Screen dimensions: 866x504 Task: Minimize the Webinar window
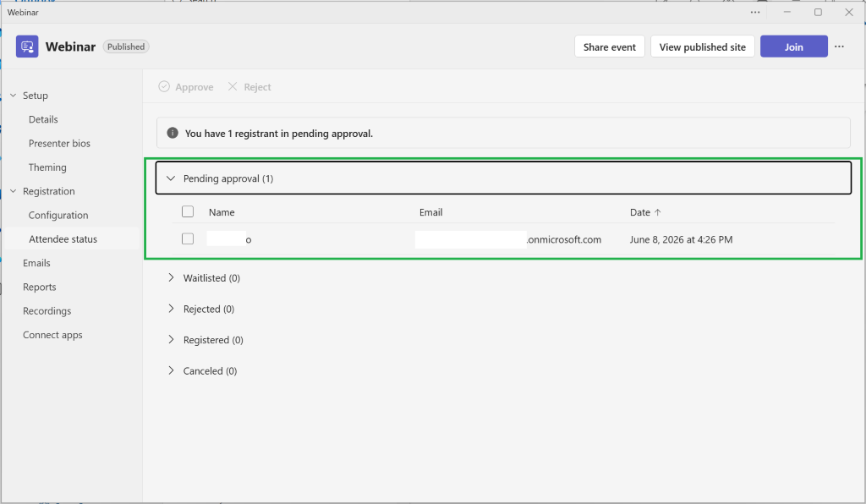pyautogui.click(x=787, y=12)
